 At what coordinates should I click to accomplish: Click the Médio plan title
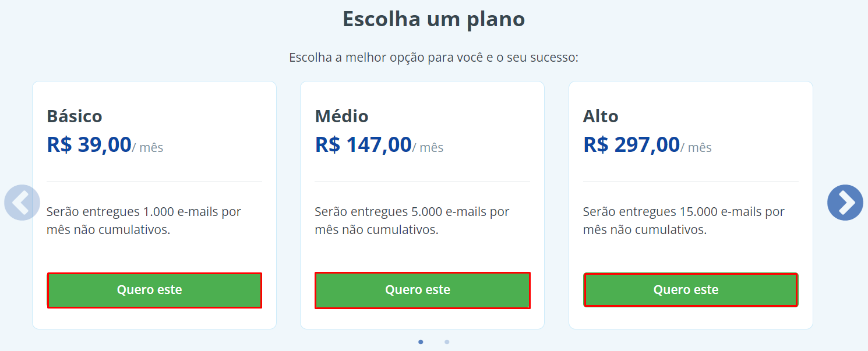(x=342, y=116)
